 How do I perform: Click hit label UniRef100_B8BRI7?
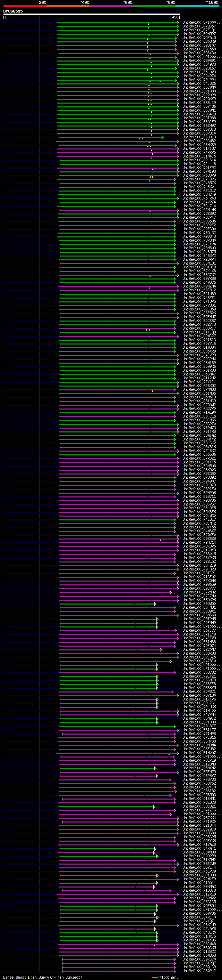point(199,328)
